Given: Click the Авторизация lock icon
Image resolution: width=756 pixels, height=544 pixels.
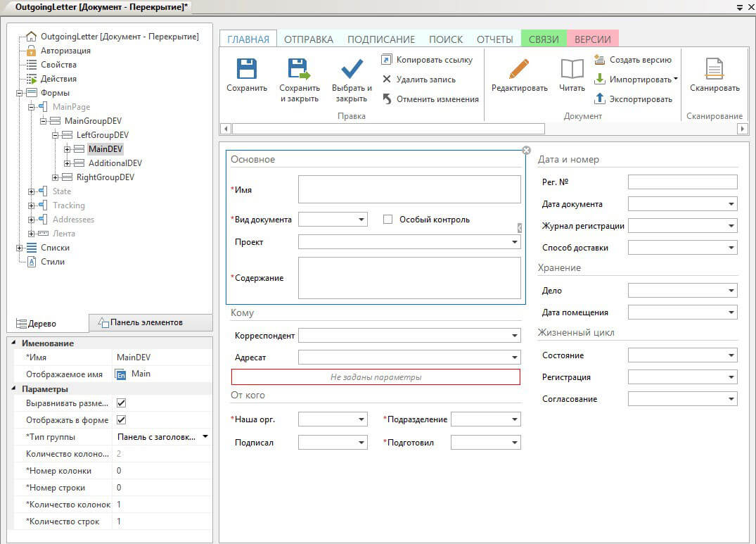Looking at the screenshot, I should pos(32,51).
